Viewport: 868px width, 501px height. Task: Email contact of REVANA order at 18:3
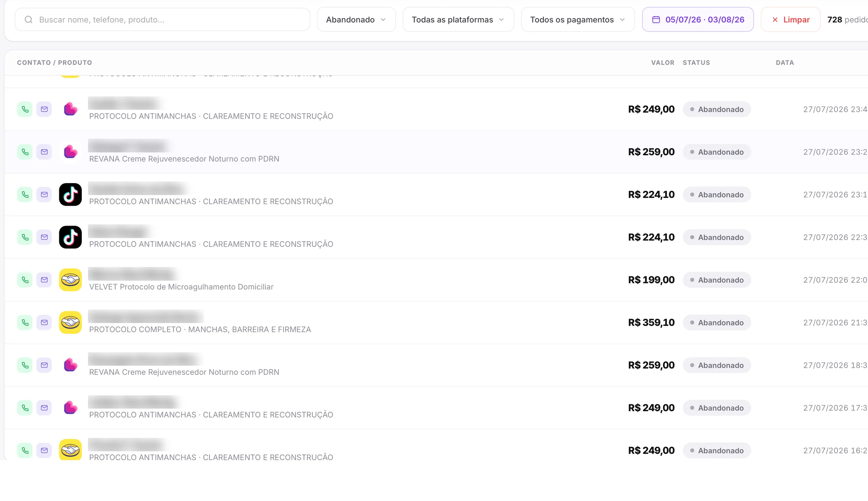click(44, 365)
